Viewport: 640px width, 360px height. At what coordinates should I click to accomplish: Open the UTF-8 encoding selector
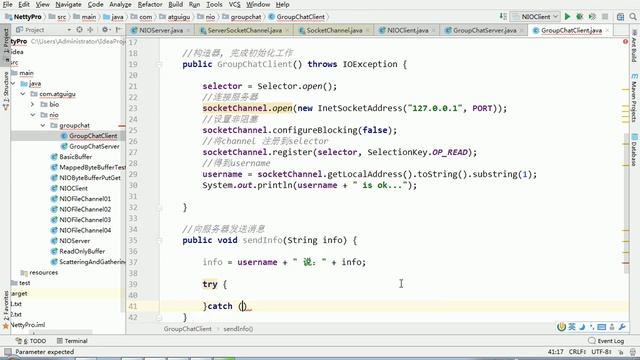(601, 352)
